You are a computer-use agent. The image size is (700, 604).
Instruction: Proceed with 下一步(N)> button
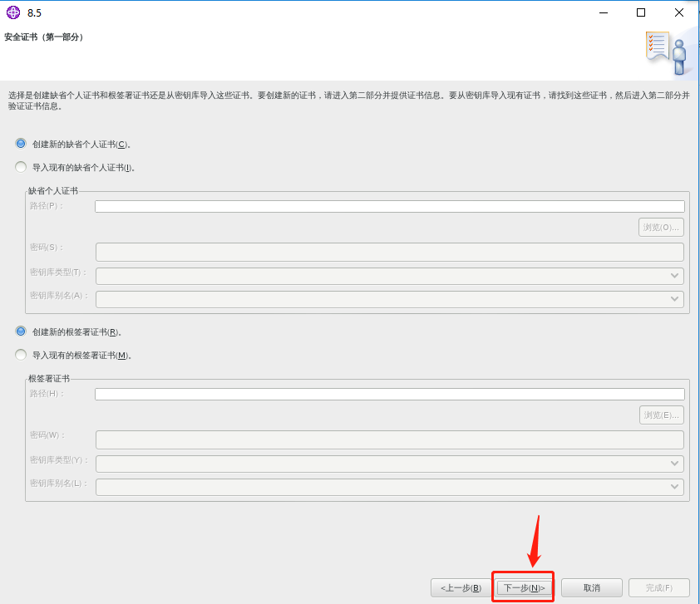coord(524,588)
